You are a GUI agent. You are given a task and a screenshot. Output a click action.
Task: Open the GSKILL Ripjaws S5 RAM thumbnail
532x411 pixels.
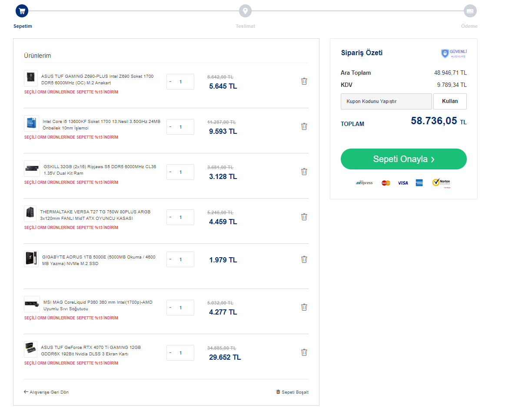click(32, 169)
